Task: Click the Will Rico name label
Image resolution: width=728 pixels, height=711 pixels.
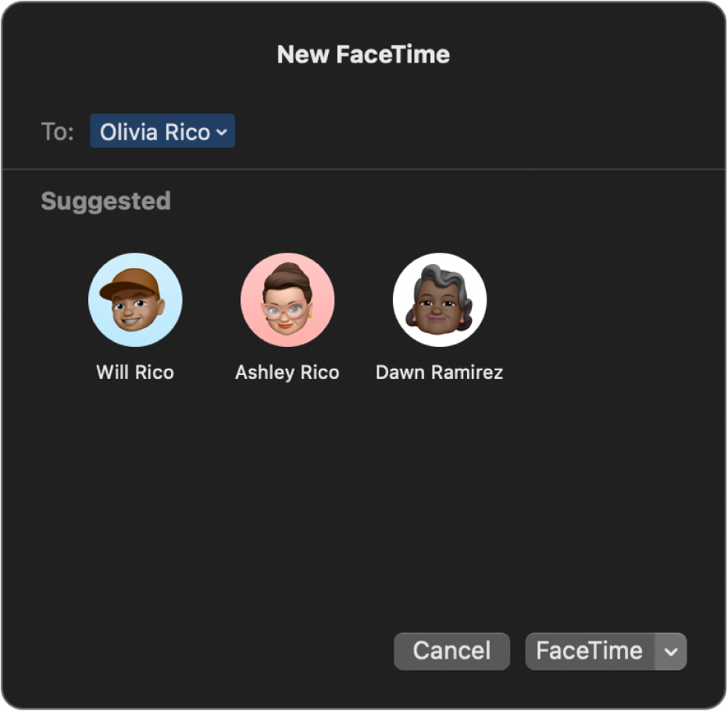Action: click(135, 372)
